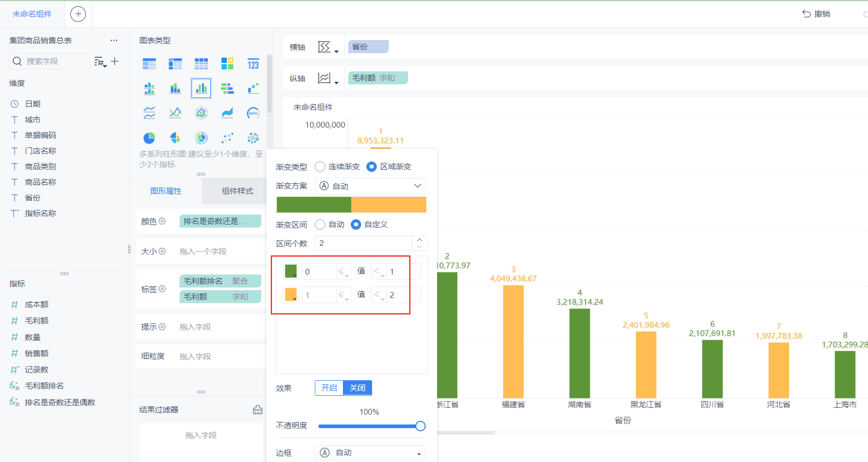
Task: Open the 提示 settings gear
Action: pos(162,327)
